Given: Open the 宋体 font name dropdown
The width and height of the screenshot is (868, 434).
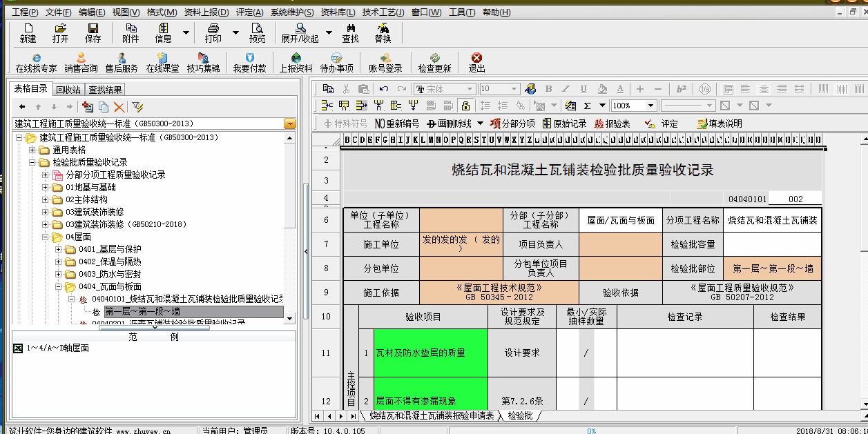Looking at the screenshot, I should (x=470, y=89).
